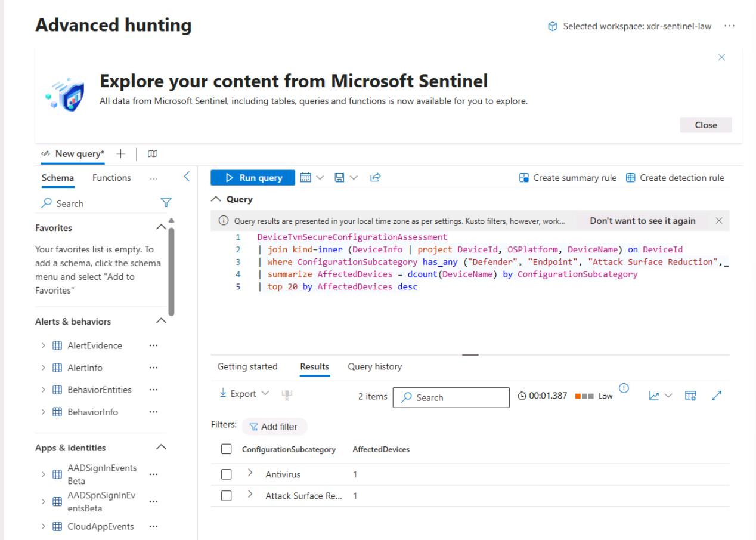Collapse the schema pane with chevron

coord(186,177)
